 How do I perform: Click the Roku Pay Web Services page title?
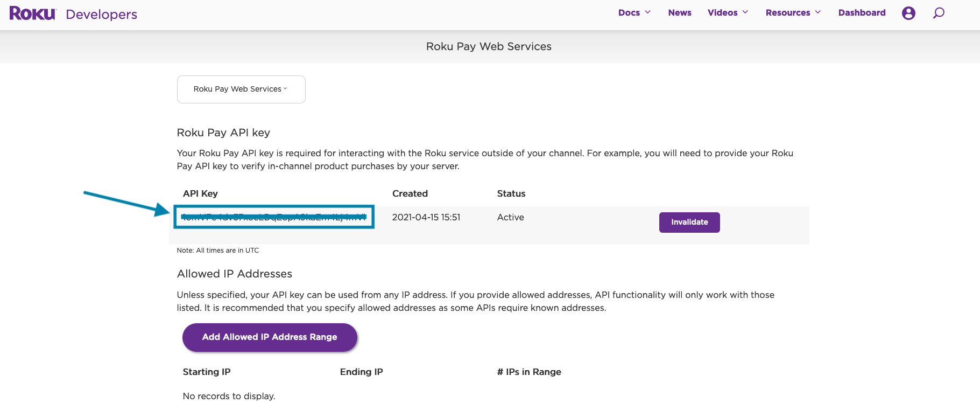489,46
